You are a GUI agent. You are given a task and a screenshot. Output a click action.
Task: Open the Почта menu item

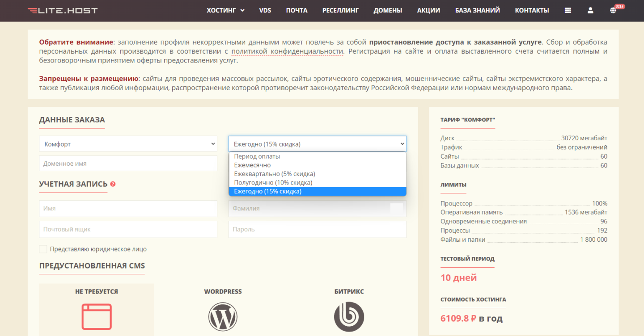pos(297,10)
